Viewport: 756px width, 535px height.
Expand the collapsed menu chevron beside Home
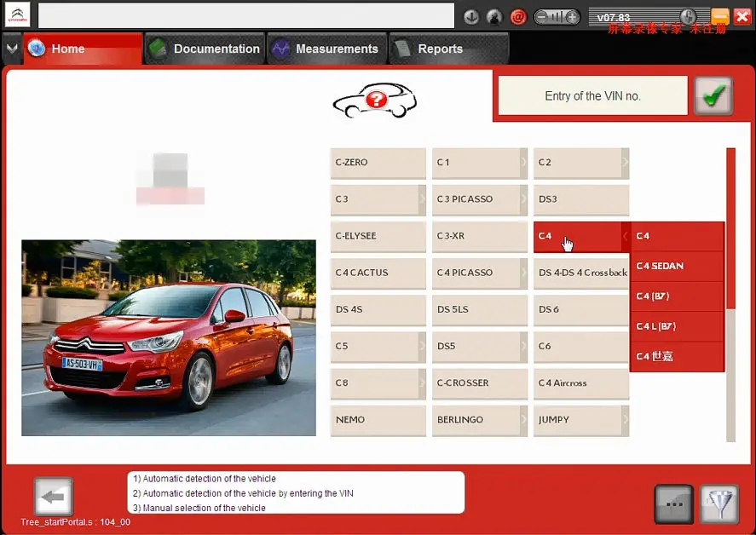pos(12,49)
